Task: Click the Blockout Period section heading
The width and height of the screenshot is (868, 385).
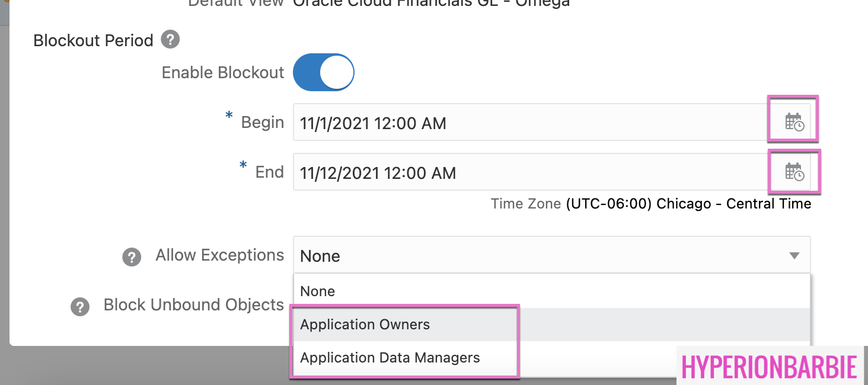Action: tap(93, 40)
